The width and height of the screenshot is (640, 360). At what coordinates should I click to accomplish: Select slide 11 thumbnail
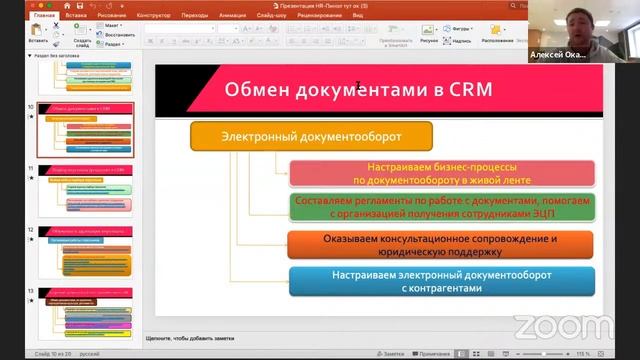point(85,191)
